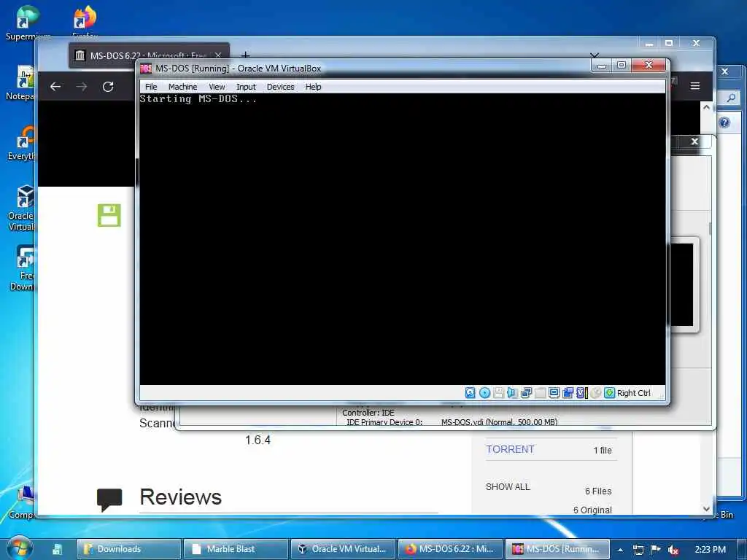Open the TORRENT download link

click(x=510, y=449)
